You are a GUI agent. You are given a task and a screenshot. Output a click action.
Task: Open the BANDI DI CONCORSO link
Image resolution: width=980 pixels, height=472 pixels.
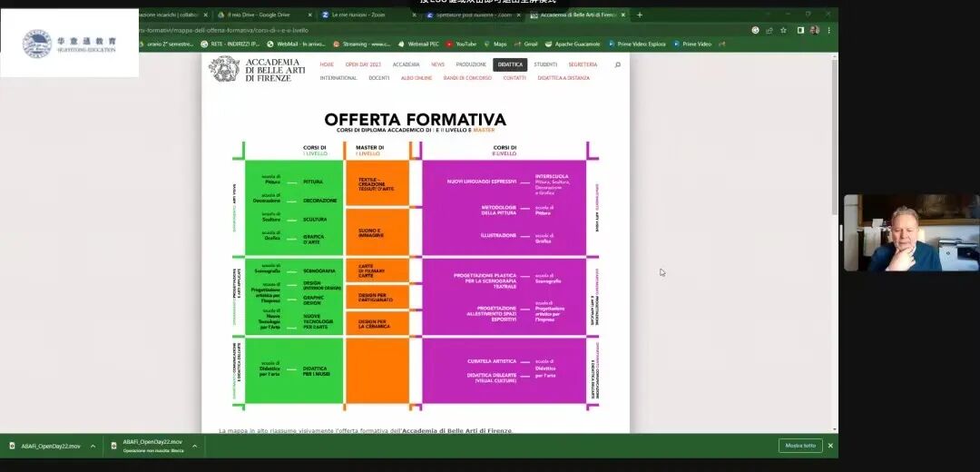click(467, 78)
